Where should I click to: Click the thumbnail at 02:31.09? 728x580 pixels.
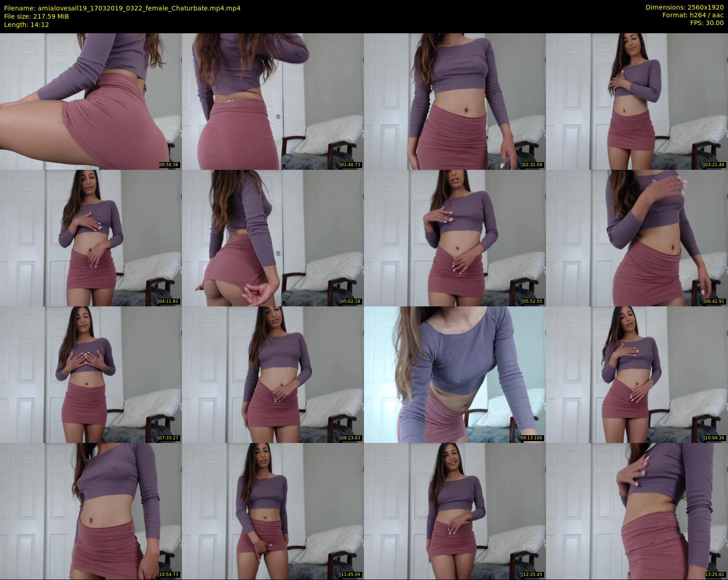pyautogui.click(x=455, y=101)
